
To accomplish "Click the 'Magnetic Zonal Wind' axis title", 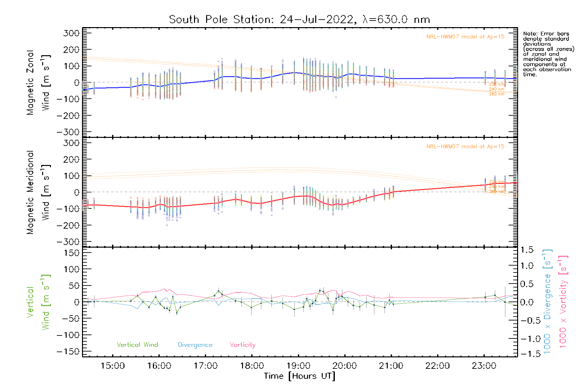I will pos(38,83).
